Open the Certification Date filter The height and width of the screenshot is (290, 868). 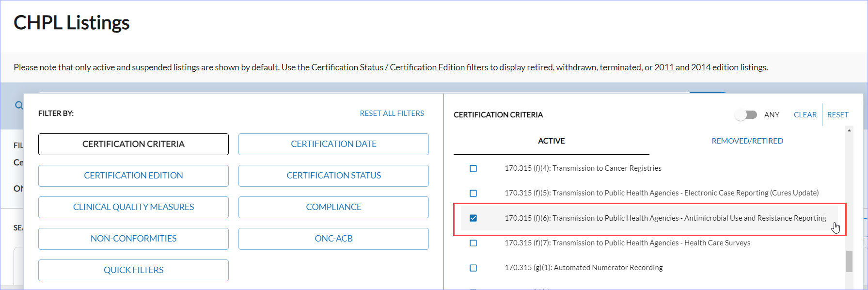[333, 144]
